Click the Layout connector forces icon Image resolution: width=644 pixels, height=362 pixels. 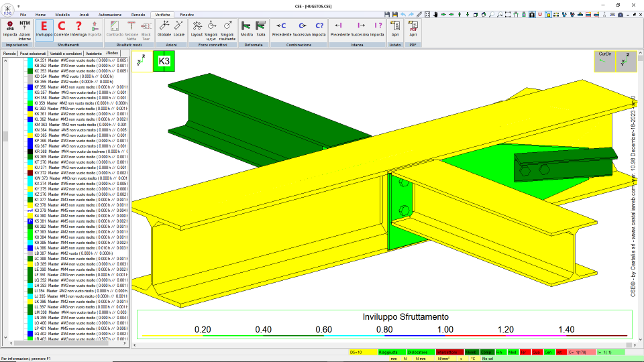(197, 29)
